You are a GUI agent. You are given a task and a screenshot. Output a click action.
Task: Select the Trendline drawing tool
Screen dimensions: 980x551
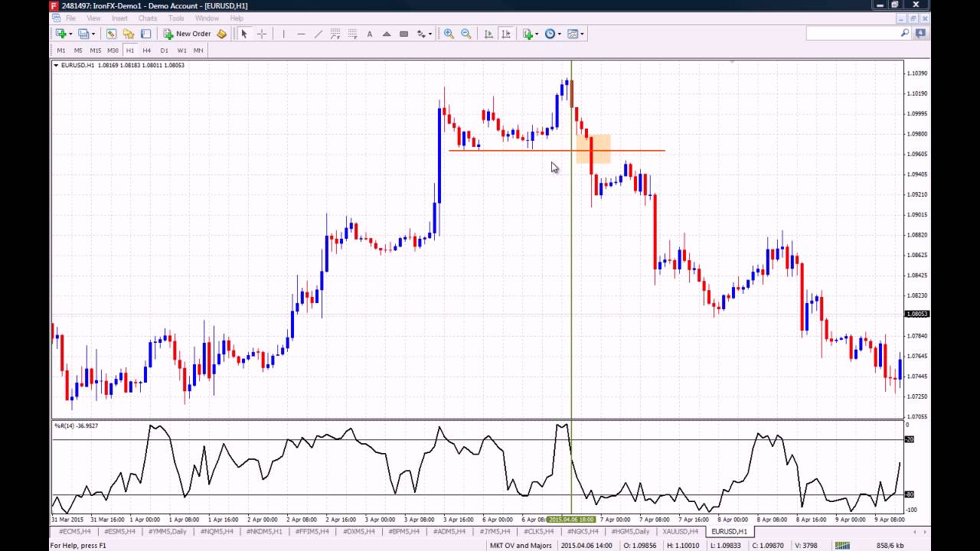click(x=318, y=34)
